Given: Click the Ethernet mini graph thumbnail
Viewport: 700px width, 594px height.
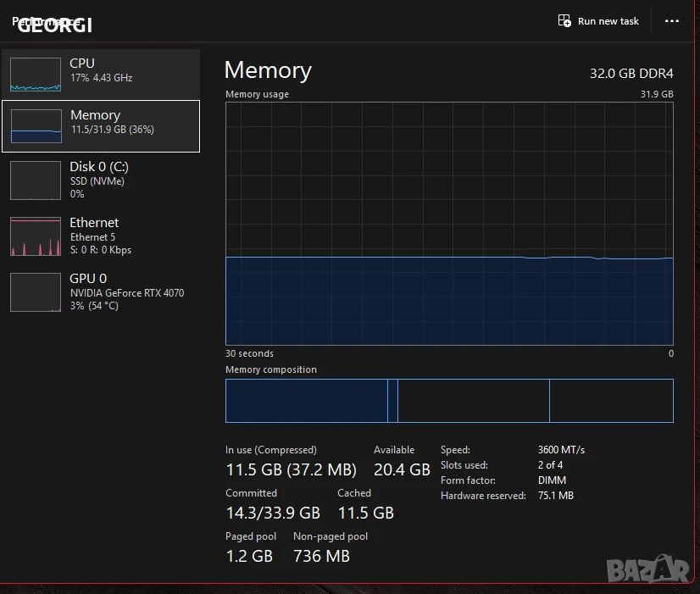Looking at the screenshot, I should [x=36, y=236].
